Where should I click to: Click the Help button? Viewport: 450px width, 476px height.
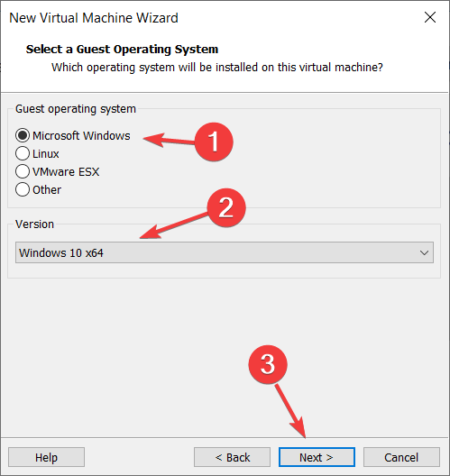[x=46, y=457]
